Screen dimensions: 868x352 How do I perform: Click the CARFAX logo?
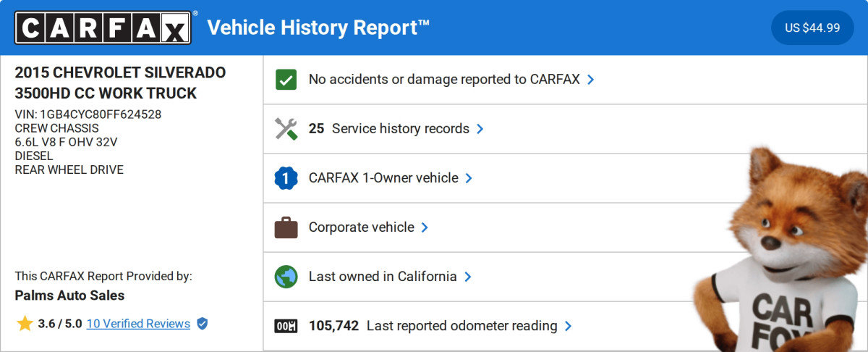(x=103, y=28)
